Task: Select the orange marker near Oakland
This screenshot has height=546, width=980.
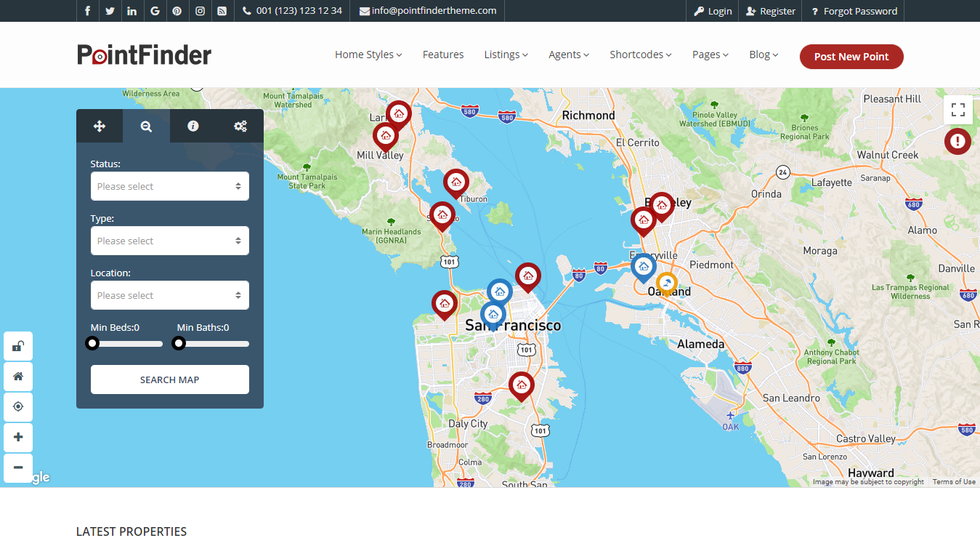Action: coord(667,282)
